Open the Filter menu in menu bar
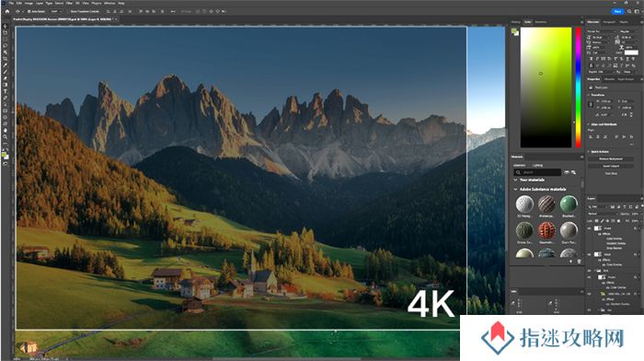This screenshot has width=644, height=361. [x=69, y=3]
